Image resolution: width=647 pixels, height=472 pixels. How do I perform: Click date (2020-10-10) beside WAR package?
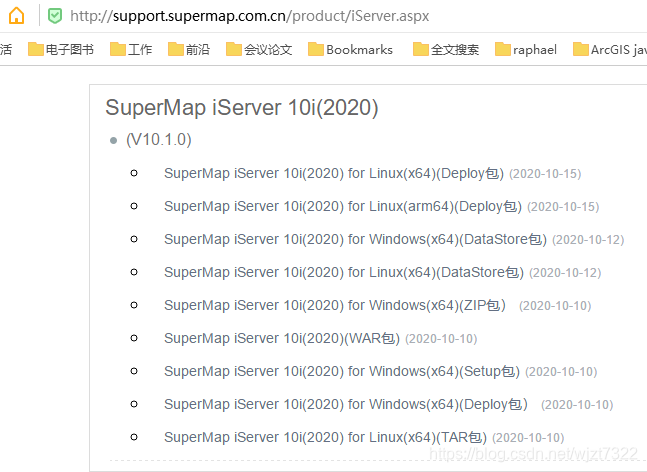441,339
